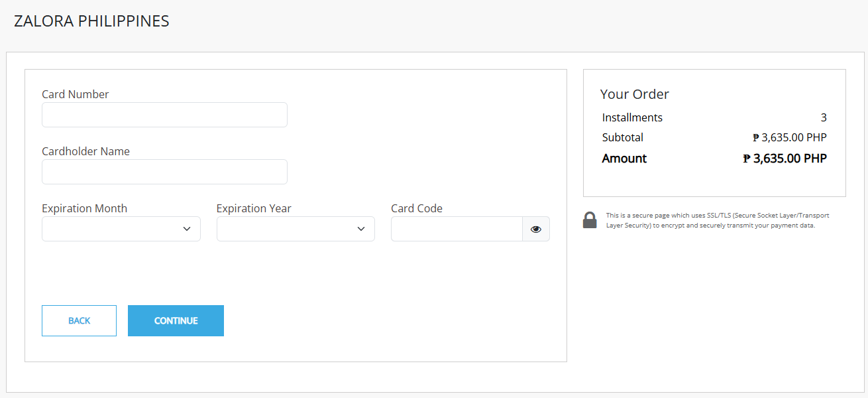Go back using the BACK button

[79, 320]
